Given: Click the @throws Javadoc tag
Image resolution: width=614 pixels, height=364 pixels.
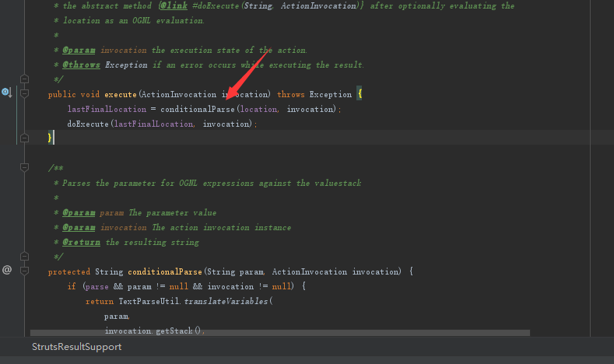Looking at the screenshot, I should point(82,65).
